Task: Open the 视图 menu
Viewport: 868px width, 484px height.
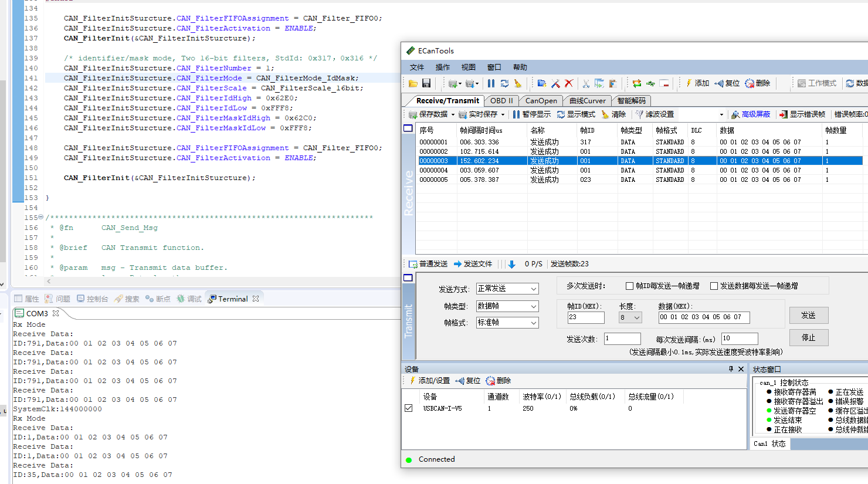Action: pyautogui.click(x=469, y=67)
